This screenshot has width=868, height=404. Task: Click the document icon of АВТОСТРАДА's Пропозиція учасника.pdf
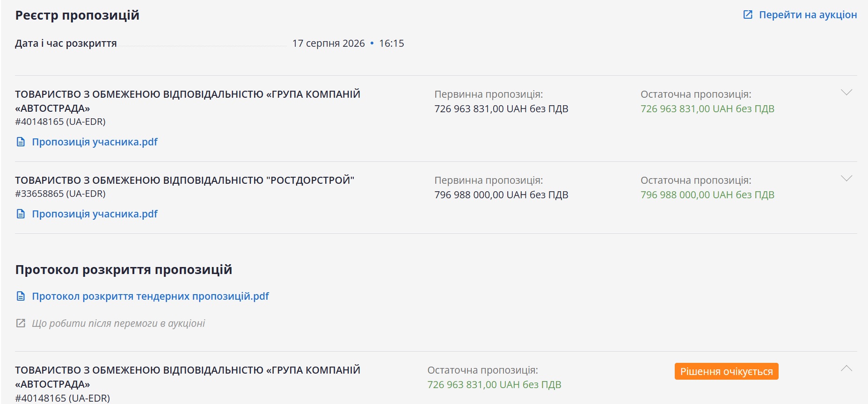[x=21, y=142]
